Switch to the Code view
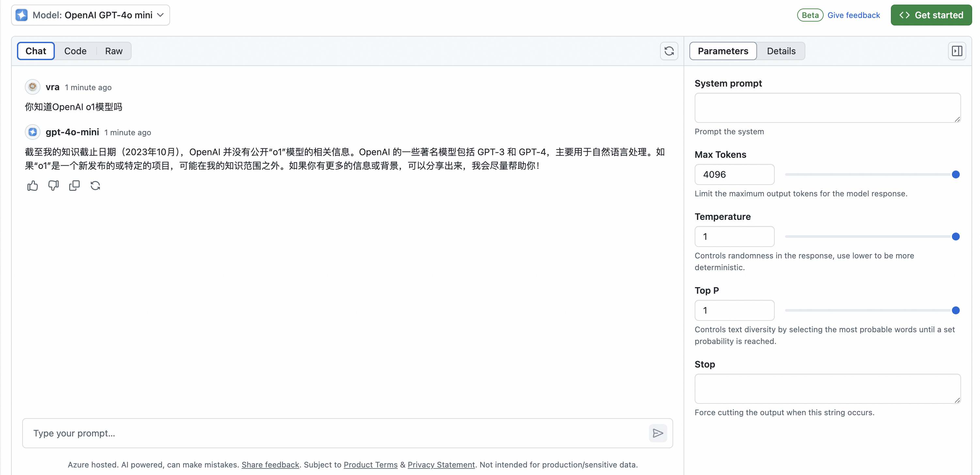The height and width of the screenshot is (475, 980). (x=76, y=51)
